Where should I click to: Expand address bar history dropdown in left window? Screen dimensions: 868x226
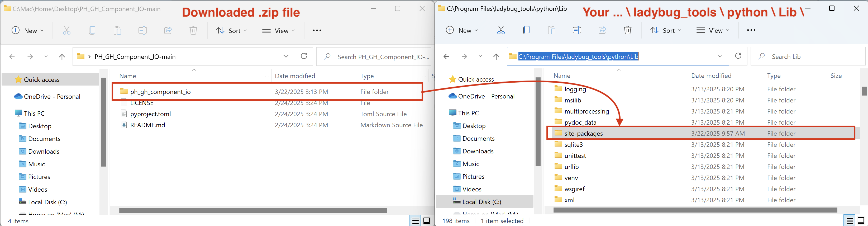[x=286, y=56]
